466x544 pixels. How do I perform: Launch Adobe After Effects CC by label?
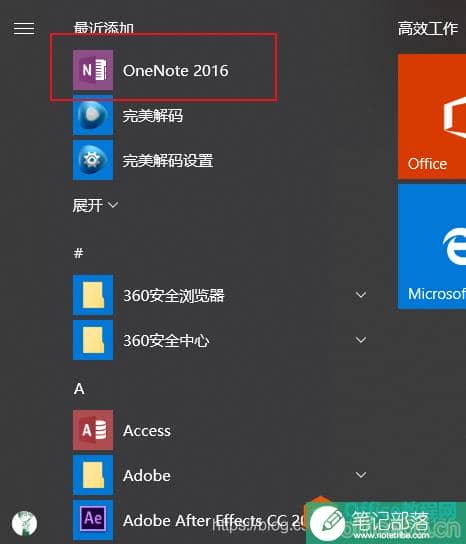[214, 521]
